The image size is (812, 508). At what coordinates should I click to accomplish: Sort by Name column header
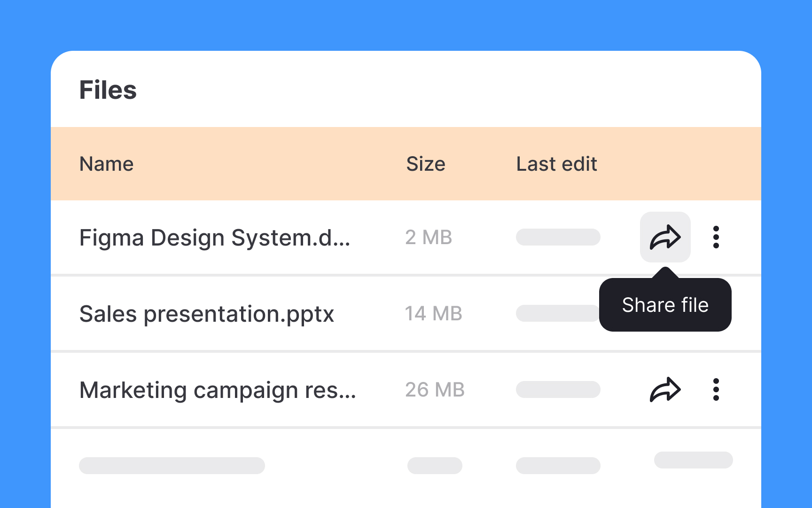[x=107, y=164]
